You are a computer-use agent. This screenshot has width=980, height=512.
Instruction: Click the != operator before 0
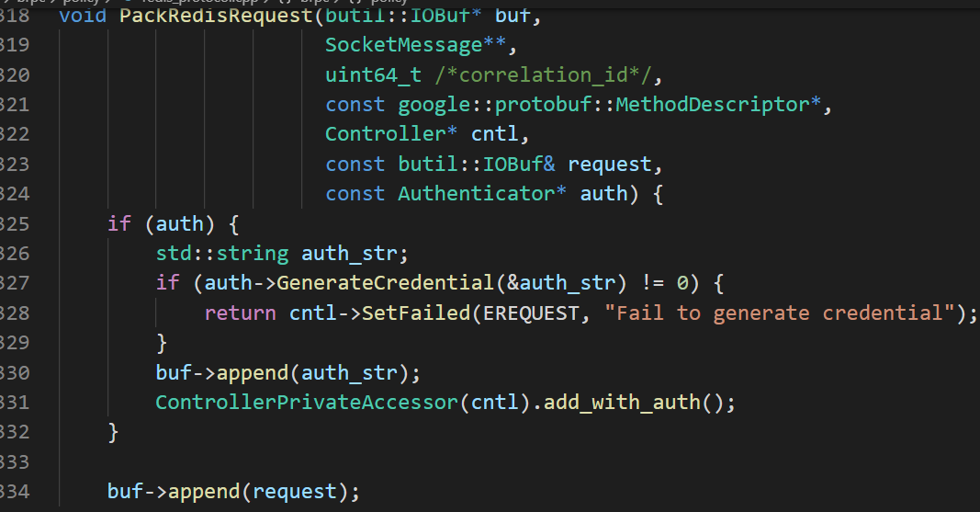click(x=652, y=283)
